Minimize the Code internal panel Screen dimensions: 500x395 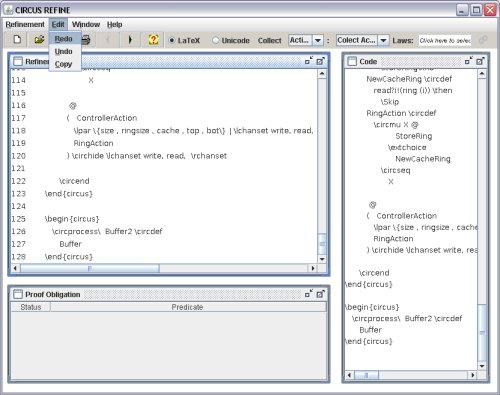click(x=469, y=61)
